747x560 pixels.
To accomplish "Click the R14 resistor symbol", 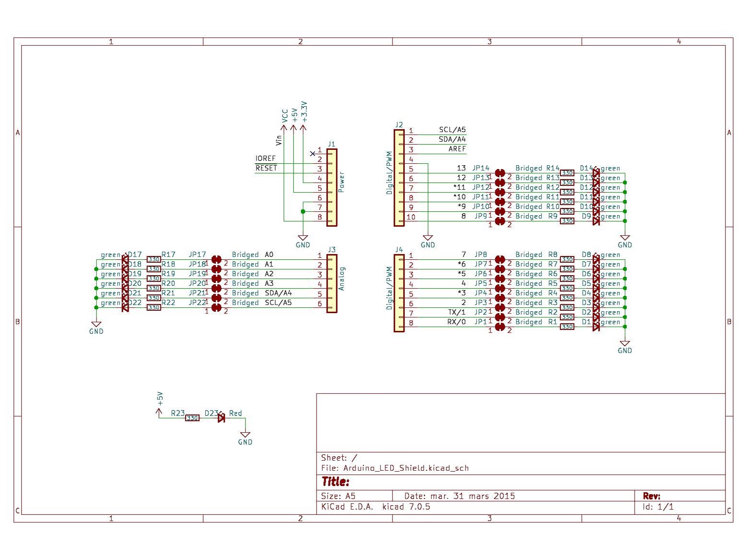I will click(x=567, y=173).
